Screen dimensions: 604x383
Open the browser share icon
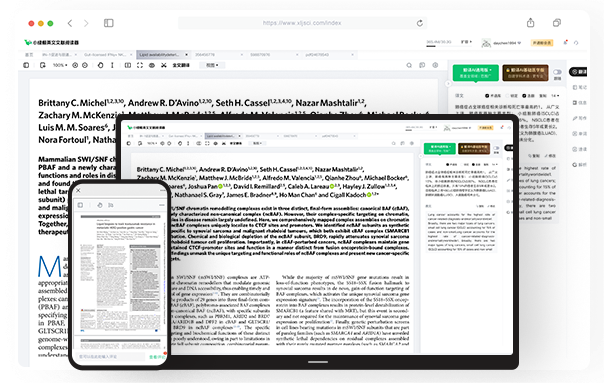[x=530, y=23]
